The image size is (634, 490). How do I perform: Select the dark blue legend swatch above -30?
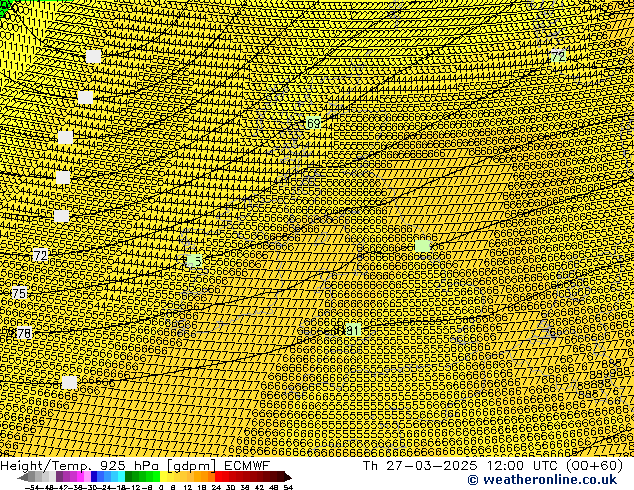(x=94, y=477)
